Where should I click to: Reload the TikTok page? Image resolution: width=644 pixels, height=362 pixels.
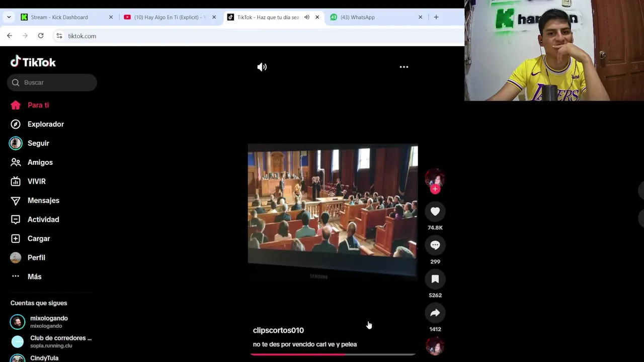41,36
